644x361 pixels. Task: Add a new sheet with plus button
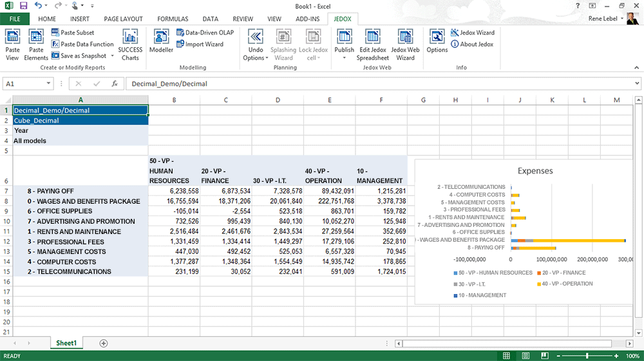pos(104,344)
